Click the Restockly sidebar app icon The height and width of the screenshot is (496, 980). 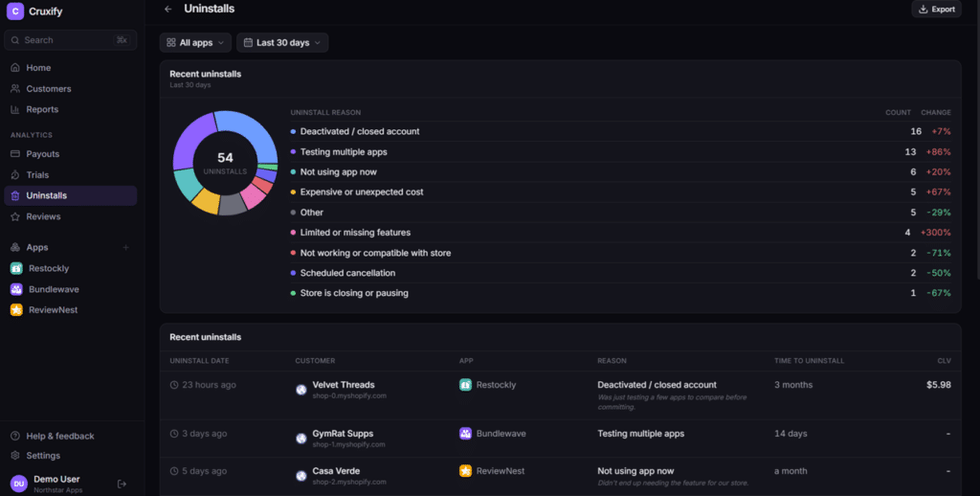[x=16, y=268]
